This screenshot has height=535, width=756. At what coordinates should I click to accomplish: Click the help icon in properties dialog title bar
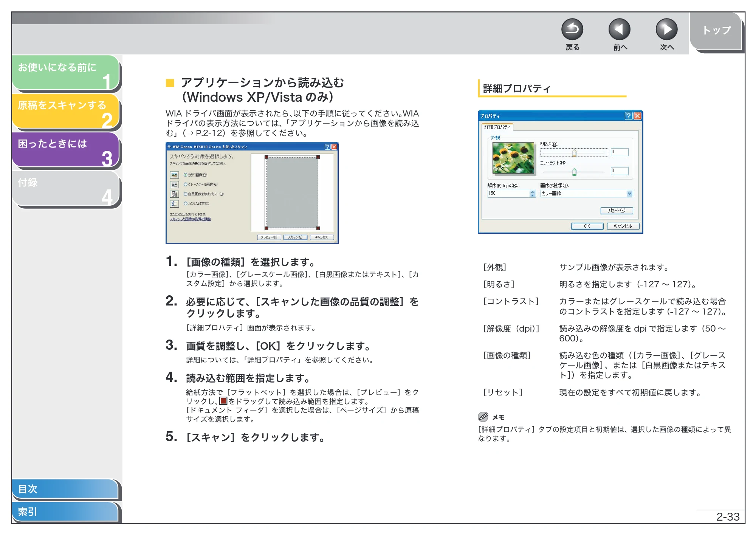628,116
